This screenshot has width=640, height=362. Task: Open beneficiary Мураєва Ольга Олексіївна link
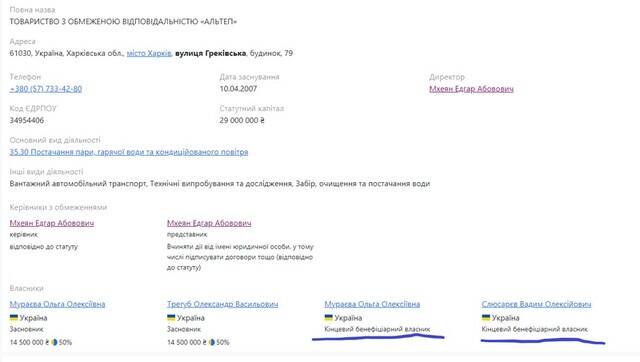372,304
